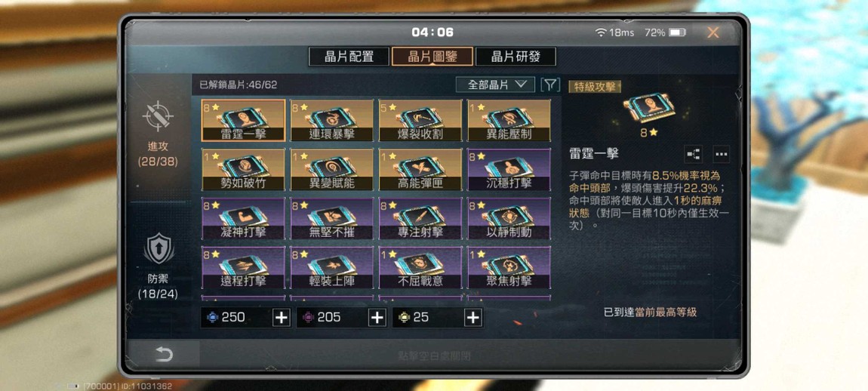868x391 pixels.
Task: Open the three-dots more options icon
Action: (721, 154)
